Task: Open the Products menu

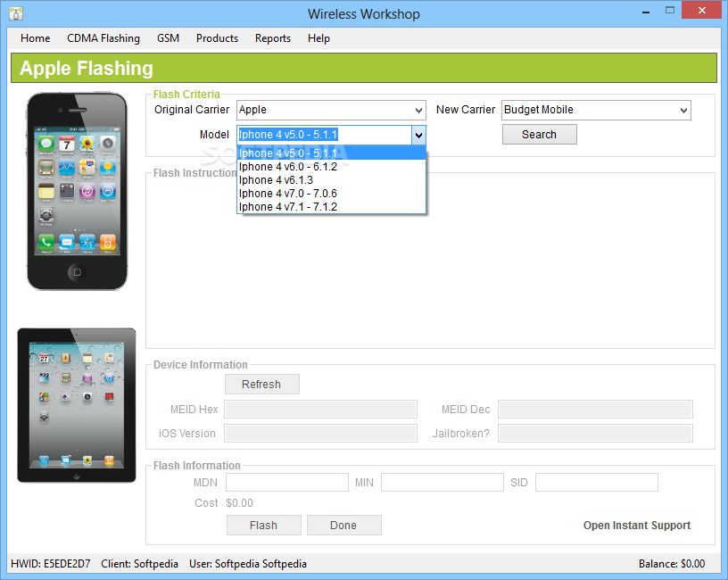Action: (x=217, y=38)
